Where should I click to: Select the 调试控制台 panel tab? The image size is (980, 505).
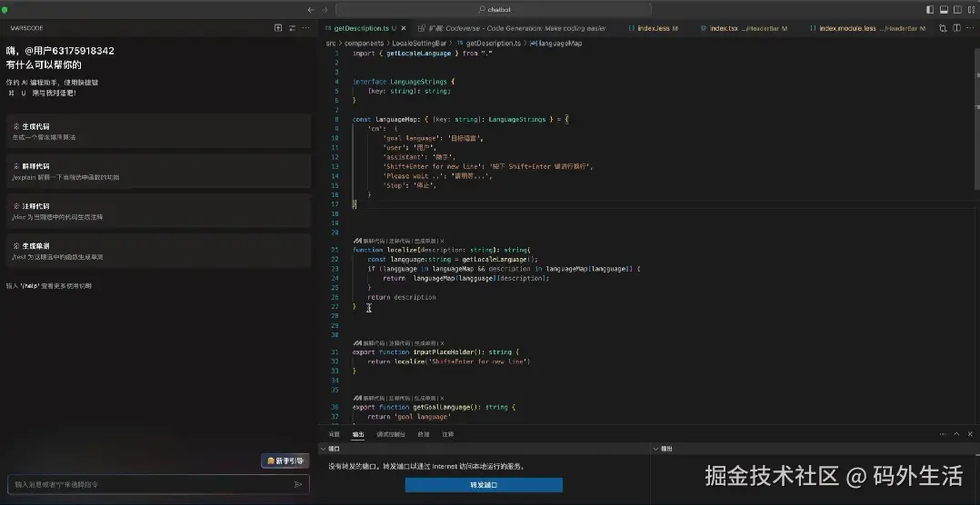click(x=391, y=434)
